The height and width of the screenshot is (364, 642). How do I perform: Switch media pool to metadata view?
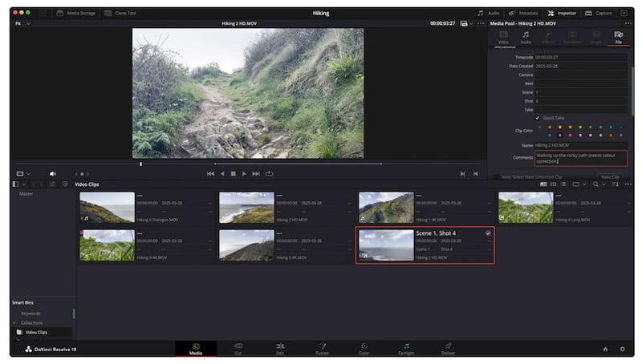pyautogui.click(x=543, y=184)
